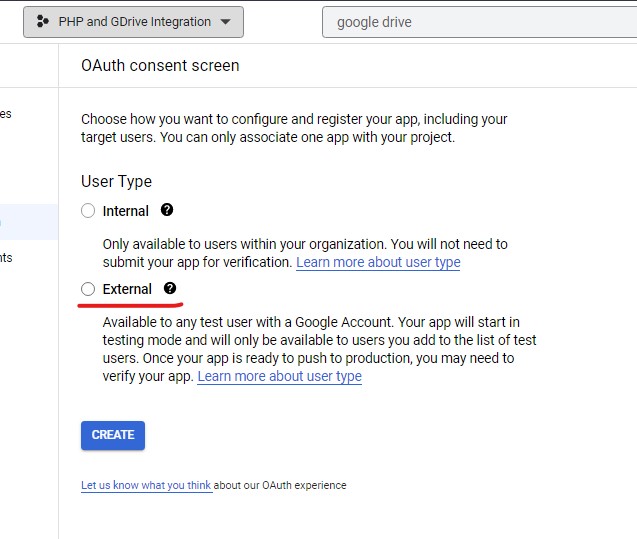Open Learn more link under Internal description

point(378,262)
